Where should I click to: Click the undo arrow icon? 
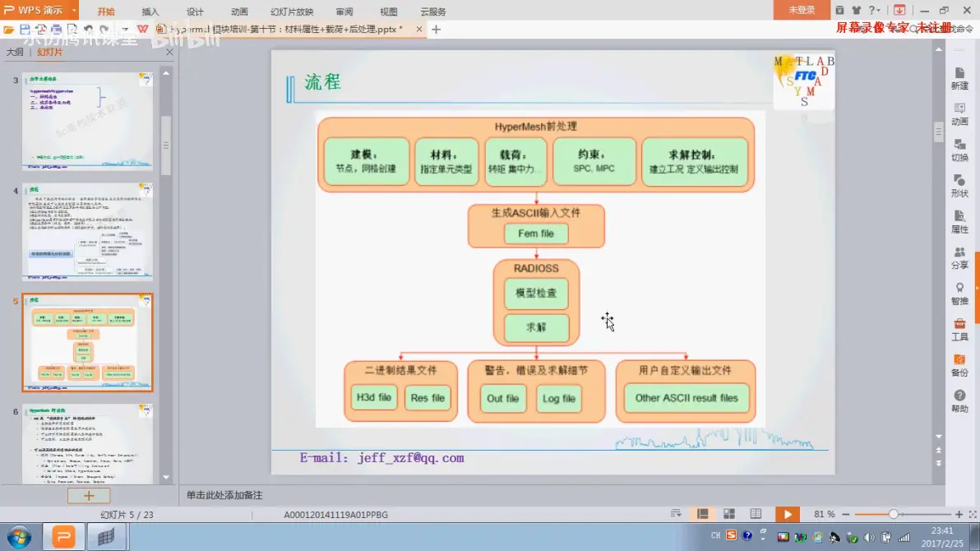[88, 30]
